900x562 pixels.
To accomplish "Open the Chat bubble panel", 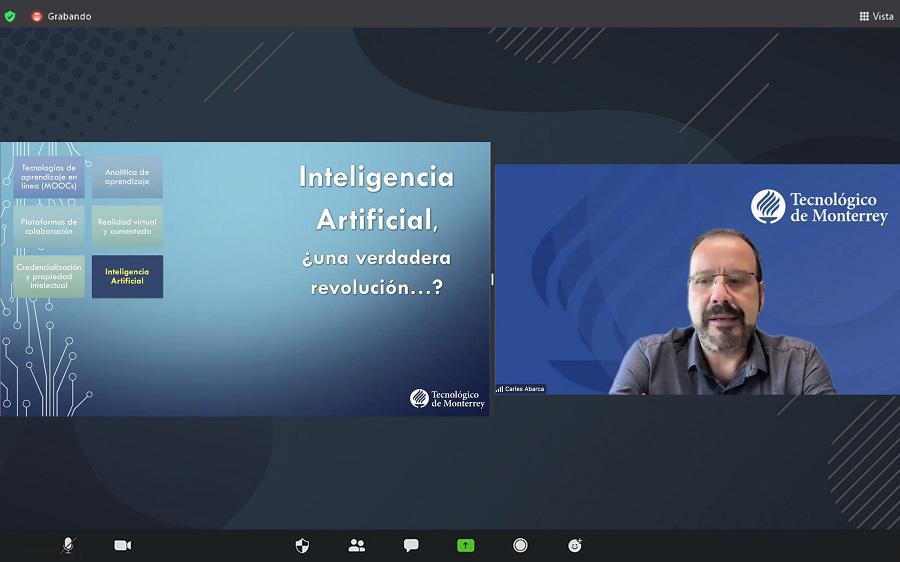I will coord(411,545).
